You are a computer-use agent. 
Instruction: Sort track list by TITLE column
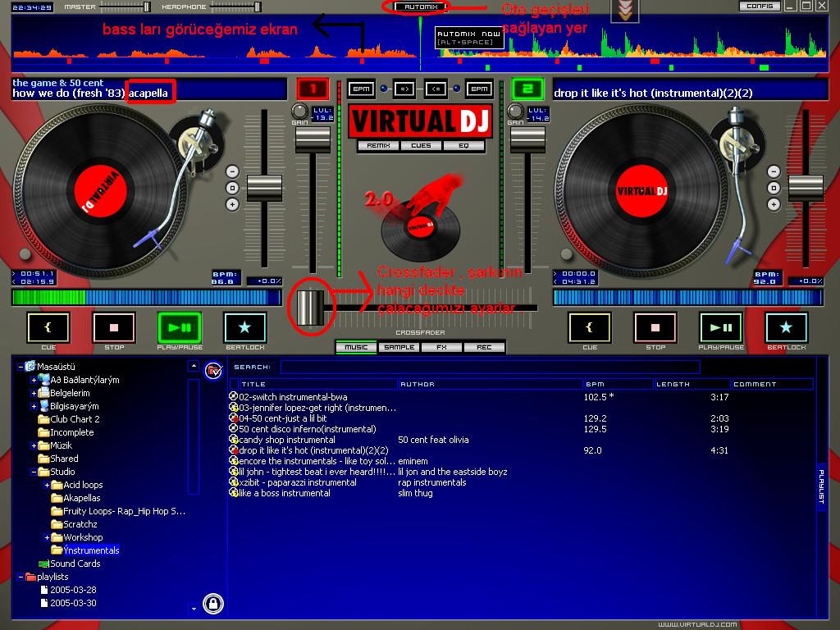pos(317,384)
